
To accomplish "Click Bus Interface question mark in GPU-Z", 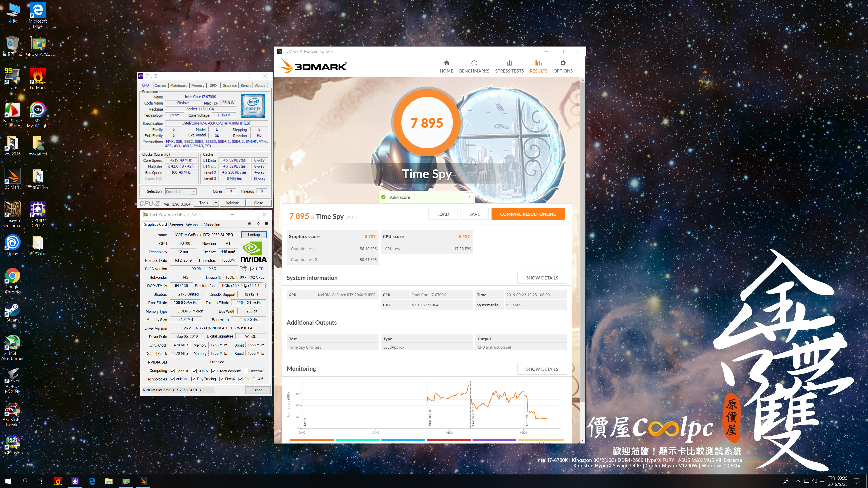I will tap(265, 286).
